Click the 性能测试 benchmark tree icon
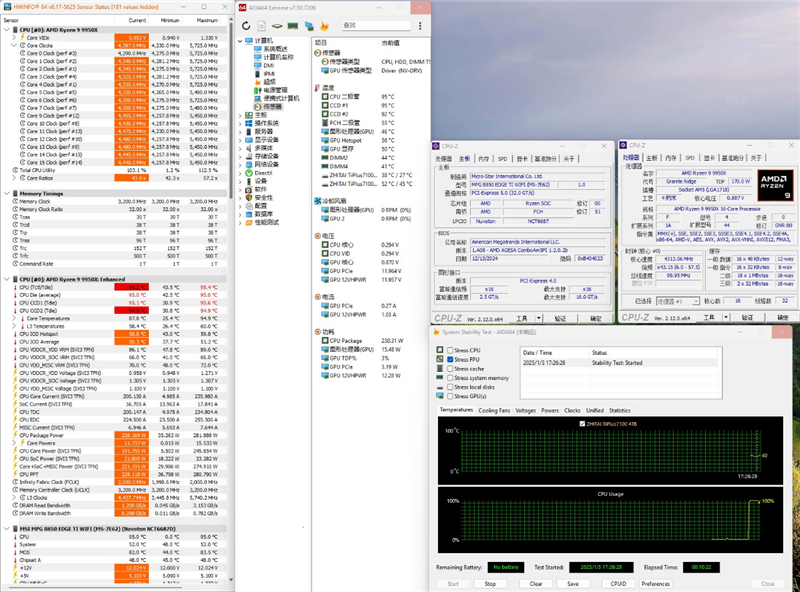The image size is (800, 592). click(249, 222)
